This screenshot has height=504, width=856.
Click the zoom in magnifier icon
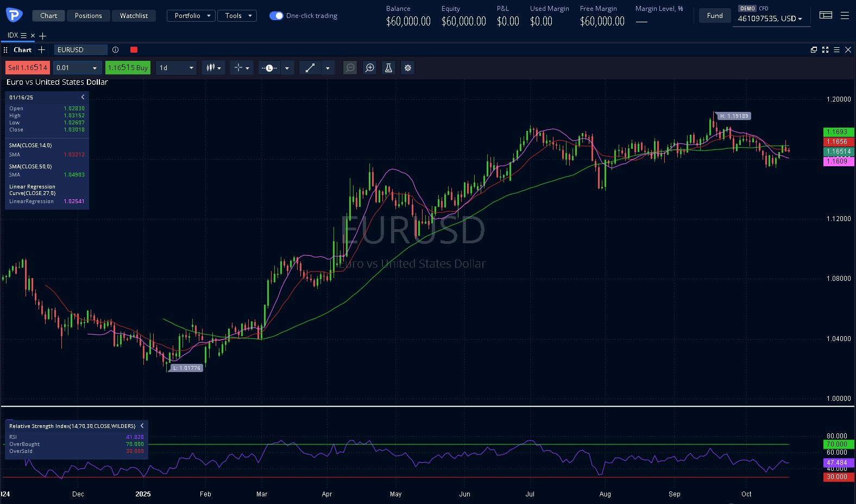click(370, 68)
